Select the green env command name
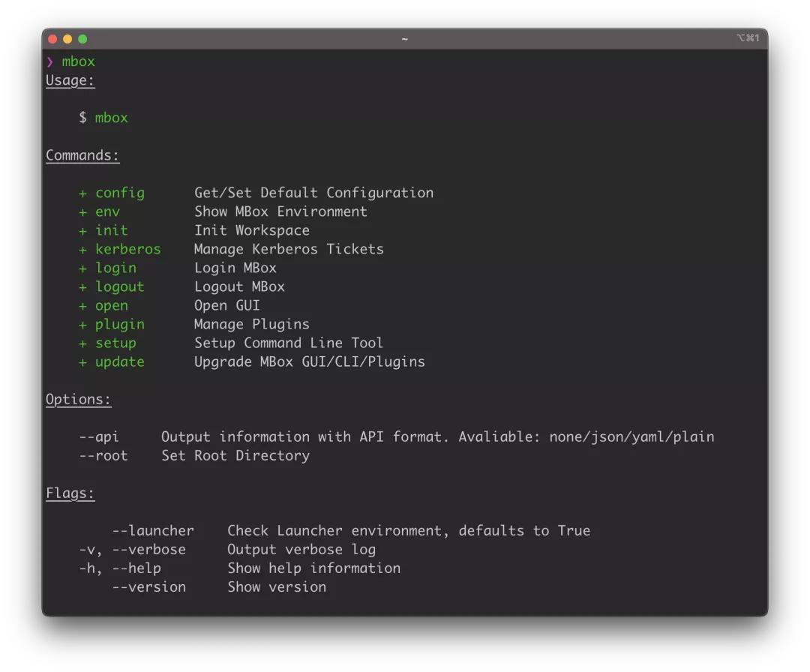 point(107,212)
